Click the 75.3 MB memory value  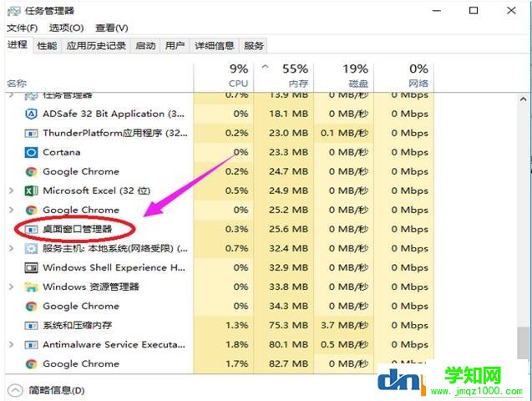point(289,326)
